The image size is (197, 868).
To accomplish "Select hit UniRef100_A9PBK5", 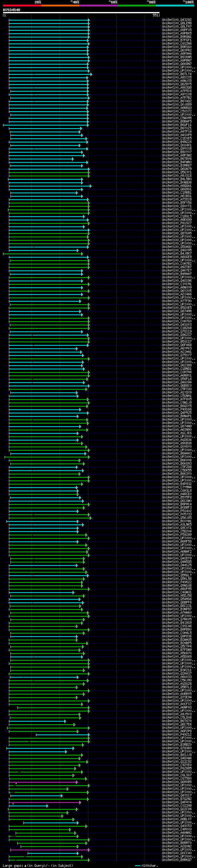I will pos(177,33).
